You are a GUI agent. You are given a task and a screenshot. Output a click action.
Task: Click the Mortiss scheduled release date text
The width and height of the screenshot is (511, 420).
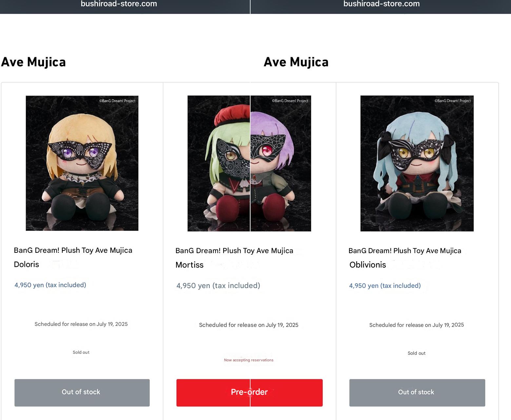(248, 325)
